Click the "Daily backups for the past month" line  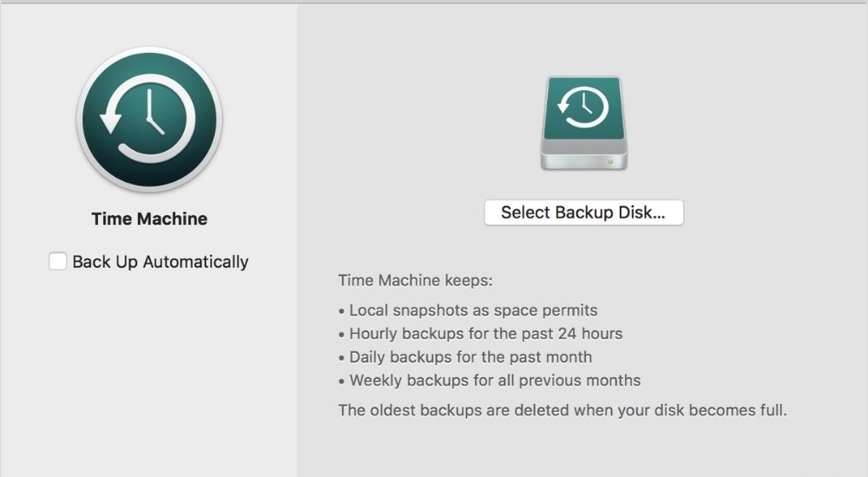(470, 357)
